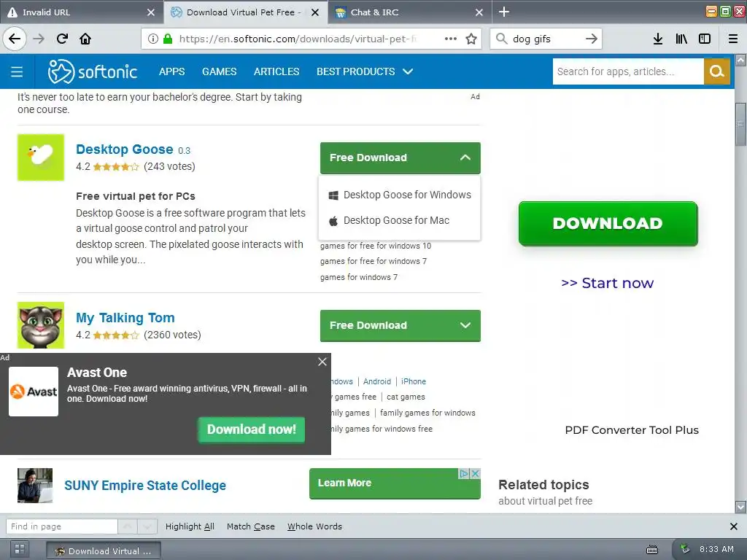Click the page vertical scrollbar thumb
This screenshot has height=560, width=747.
[740, 124]
